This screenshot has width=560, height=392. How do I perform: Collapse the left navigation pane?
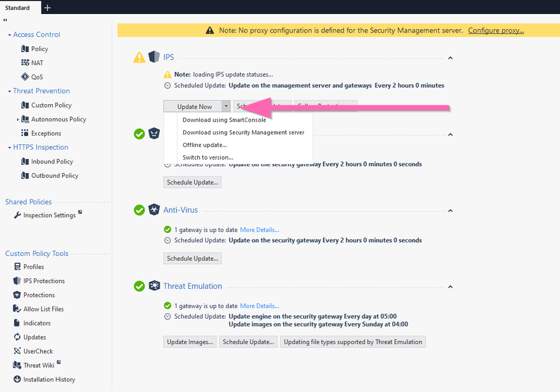click(5, 20)
